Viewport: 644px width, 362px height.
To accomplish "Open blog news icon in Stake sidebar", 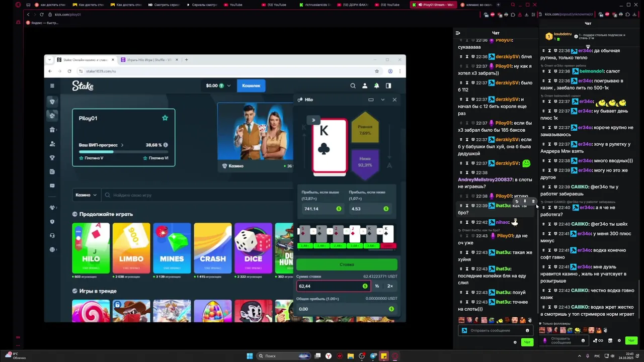I will pos(52,171).
